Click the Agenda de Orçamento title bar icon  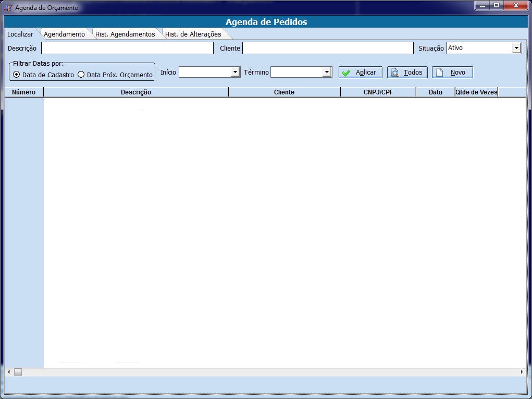click(x=8, y=7)
